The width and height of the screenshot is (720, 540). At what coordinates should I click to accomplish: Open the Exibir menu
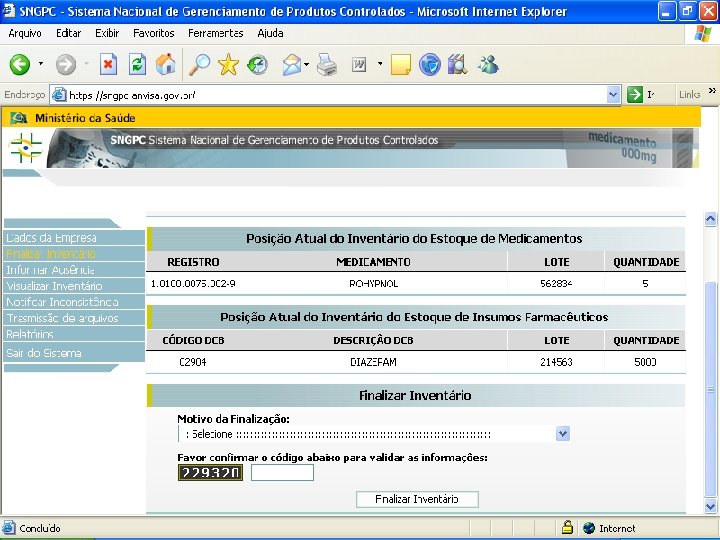point(107,33)
